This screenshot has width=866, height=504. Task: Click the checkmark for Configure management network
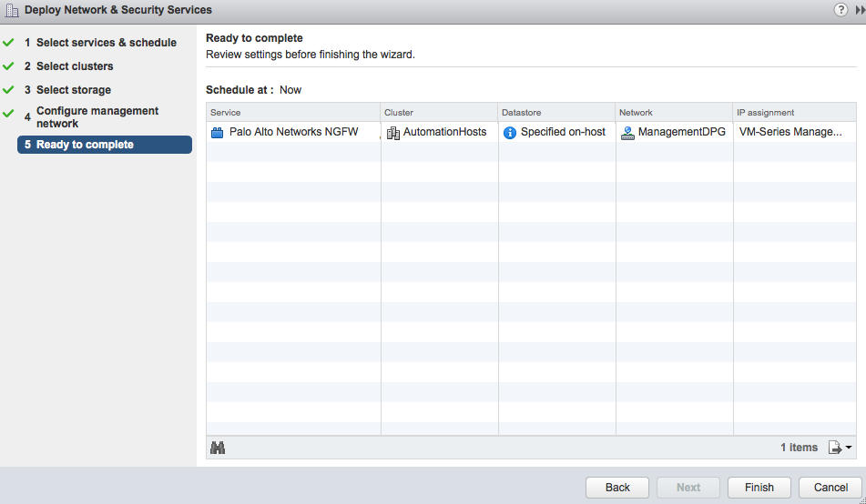pyautogui.click(x=8, y=114)
